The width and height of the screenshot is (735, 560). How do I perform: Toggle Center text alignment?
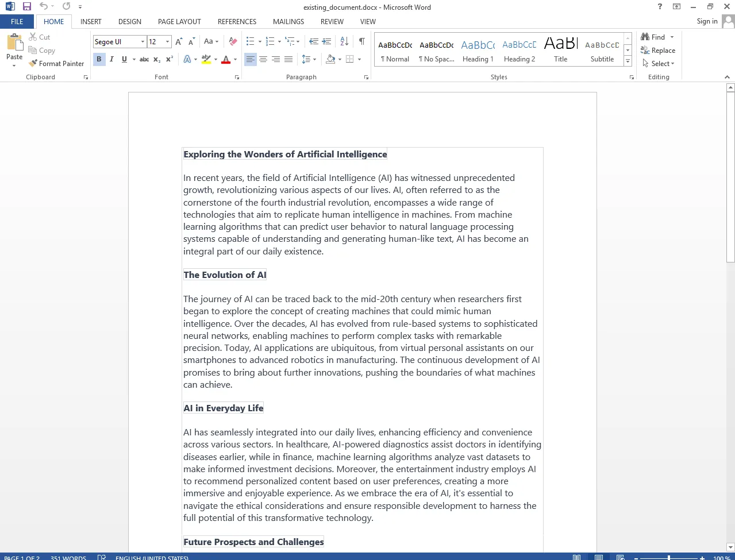263,59
